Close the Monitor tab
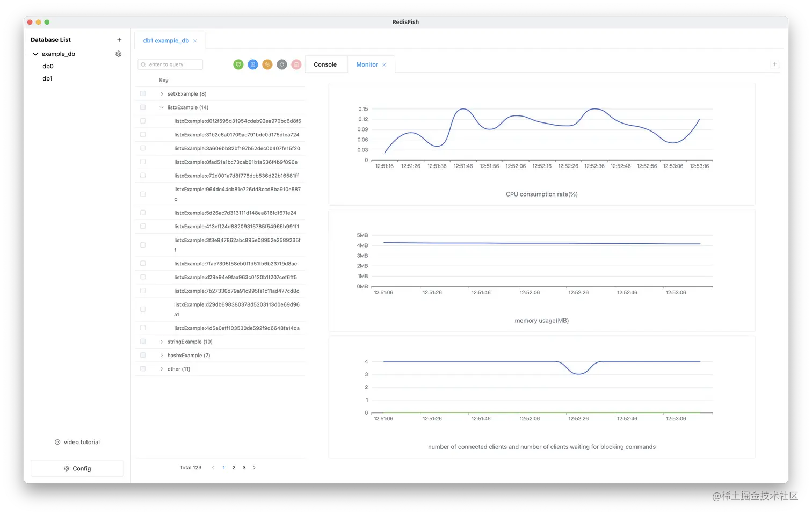 384,65
